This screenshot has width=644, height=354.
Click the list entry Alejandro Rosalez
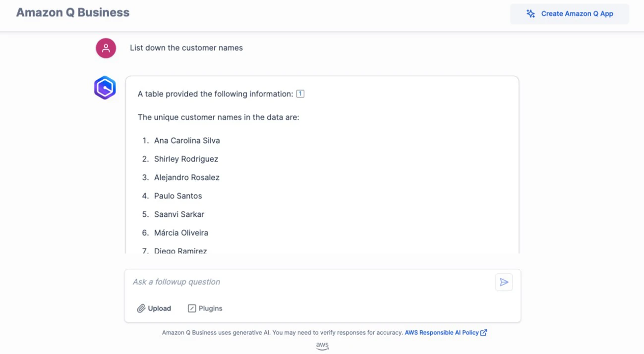click(x=186, y=177)
